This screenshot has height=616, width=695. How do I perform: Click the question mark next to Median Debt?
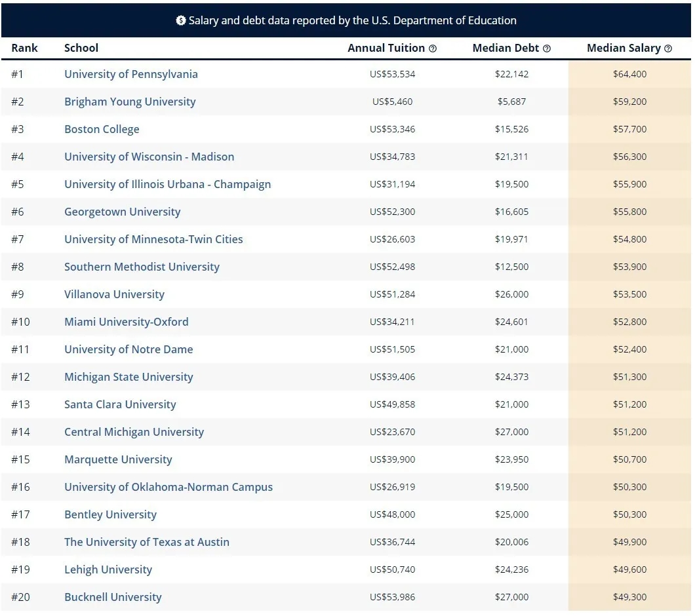[x=547, y=48]
